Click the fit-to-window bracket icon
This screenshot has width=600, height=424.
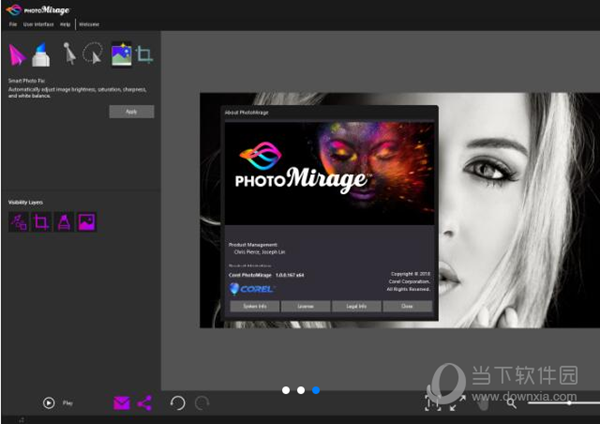click(433, 403)
